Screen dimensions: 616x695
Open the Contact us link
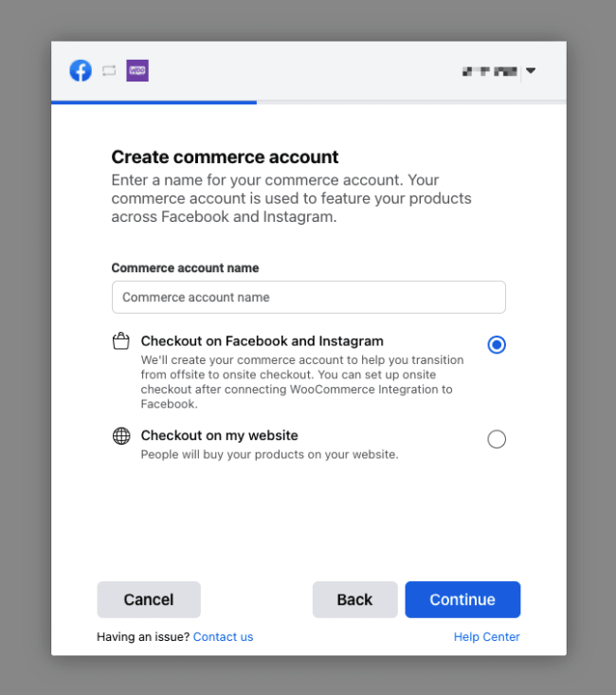point(223,636)
